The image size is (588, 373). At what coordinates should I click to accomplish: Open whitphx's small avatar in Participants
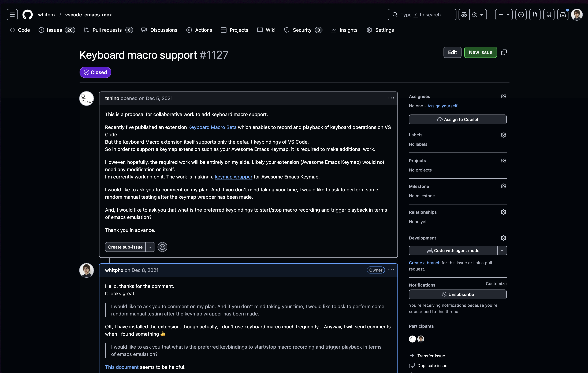pos(420,339)
